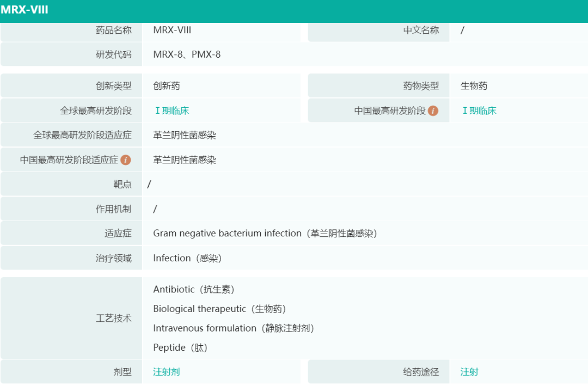Click 革兰阴性菌感染 in the 全球最高研发阶段适应症 row
This screenshot has width=588, height=385.
(185, 135)
